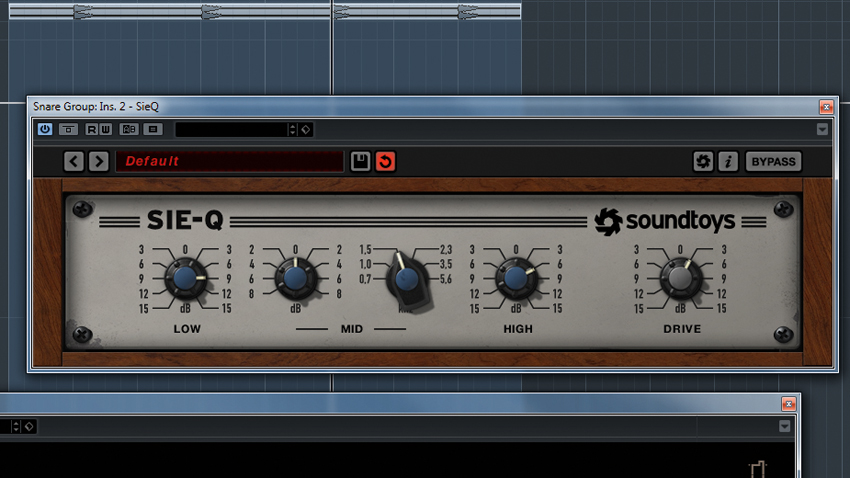Open Soundtoys settings gear icon
The width and height of the screenshot is (850, 478).
pyautogui.click(x=703, y=161)
